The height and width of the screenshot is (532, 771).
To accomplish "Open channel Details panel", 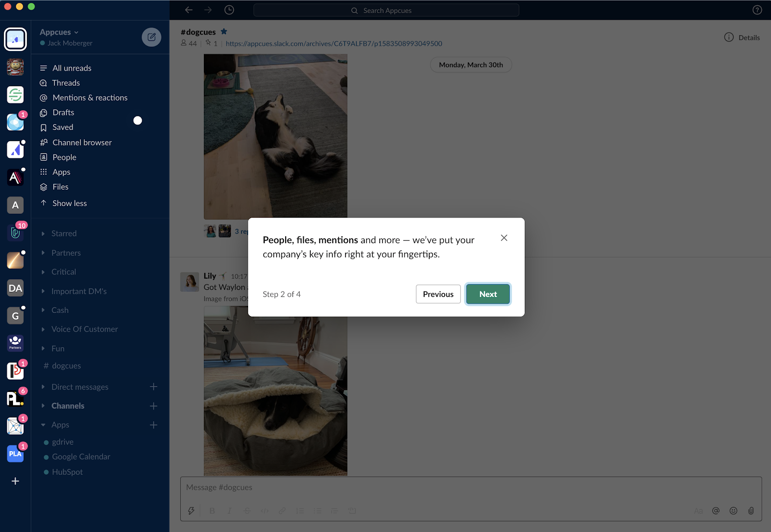I will (742, 37).
